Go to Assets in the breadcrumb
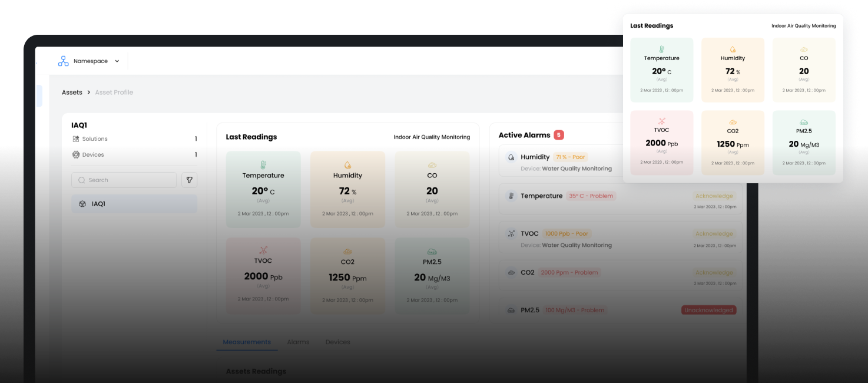 coord(72,93)
